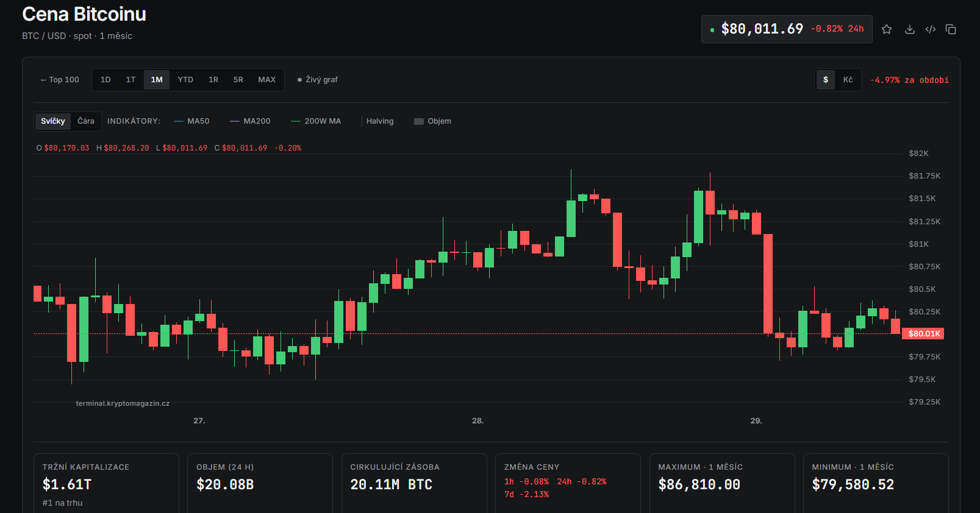Screen dimensions: 980x513
Task: Click the 7d -2.13% price change
Action: pos(526,494)
